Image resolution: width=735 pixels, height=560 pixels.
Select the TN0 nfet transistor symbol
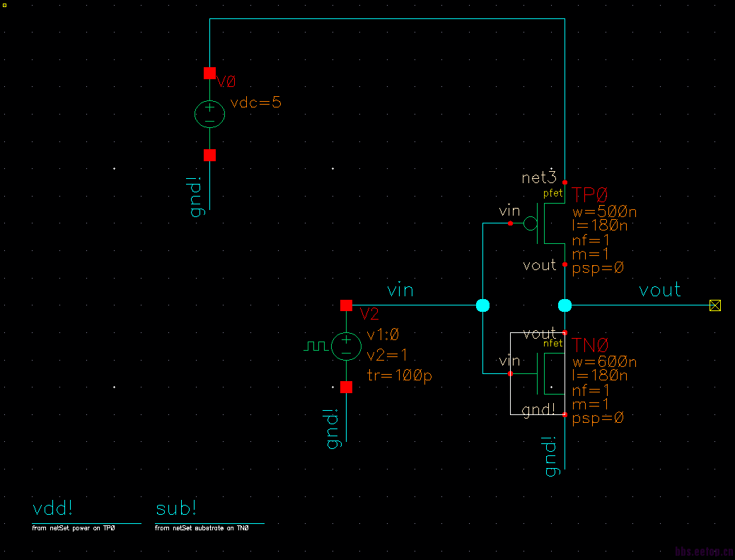[x=538, y=373]
